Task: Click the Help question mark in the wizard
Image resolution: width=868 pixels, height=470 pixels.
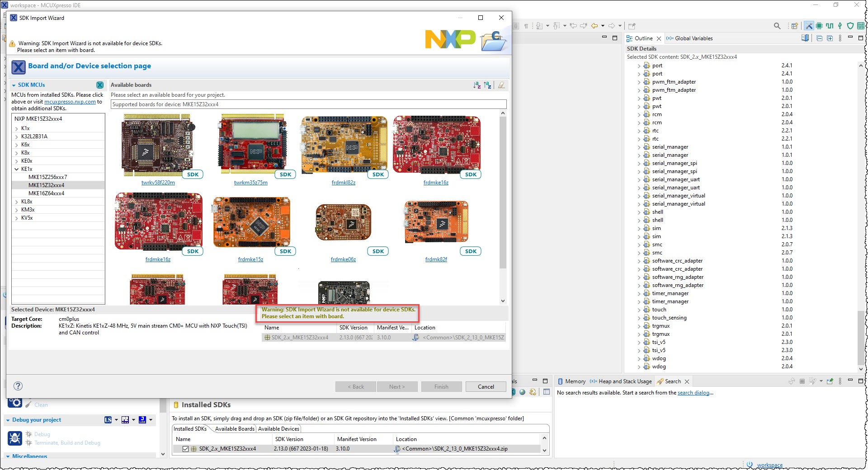Action: [18, 386]
